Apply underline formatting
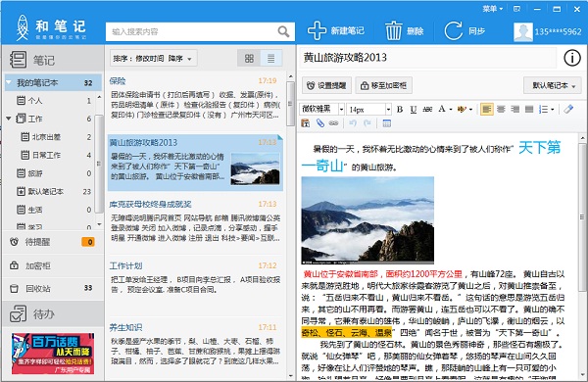Viewport: 588px width, 382px height. point(414,109)
